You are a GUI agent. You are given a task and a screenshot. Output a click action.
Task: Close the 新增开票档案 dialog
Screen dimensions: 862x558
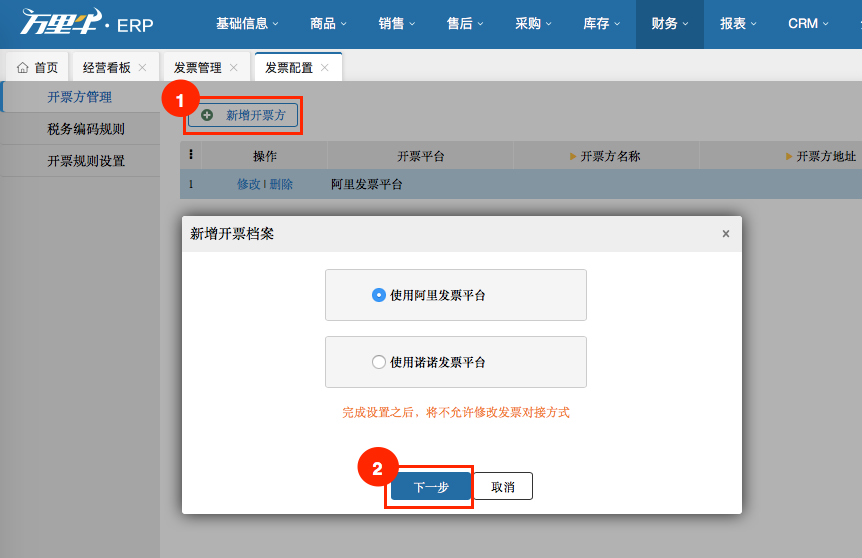click(726, 234)
